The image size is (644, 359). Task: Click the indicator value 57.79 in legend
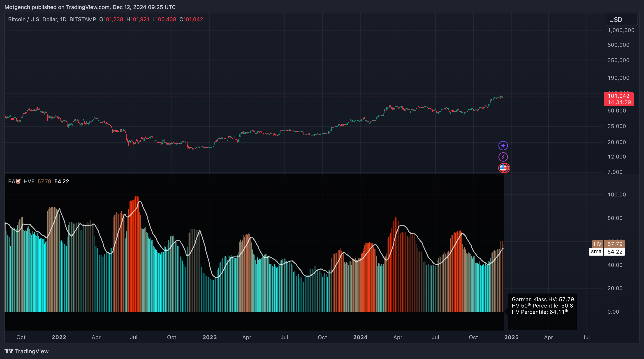pyautogui.click(x=44, y=181)
